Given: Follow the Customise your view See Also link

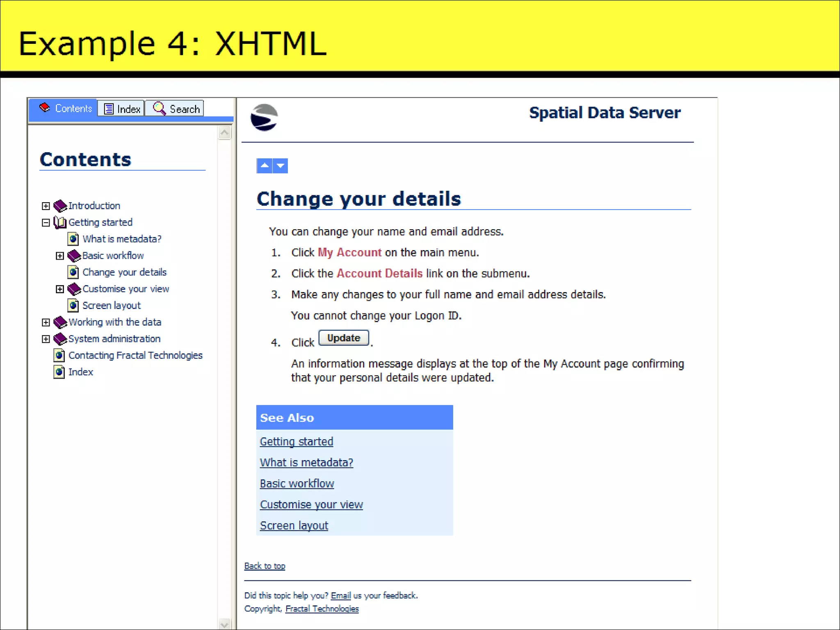Looking at the screenshot, I should (x=311, y=504).
